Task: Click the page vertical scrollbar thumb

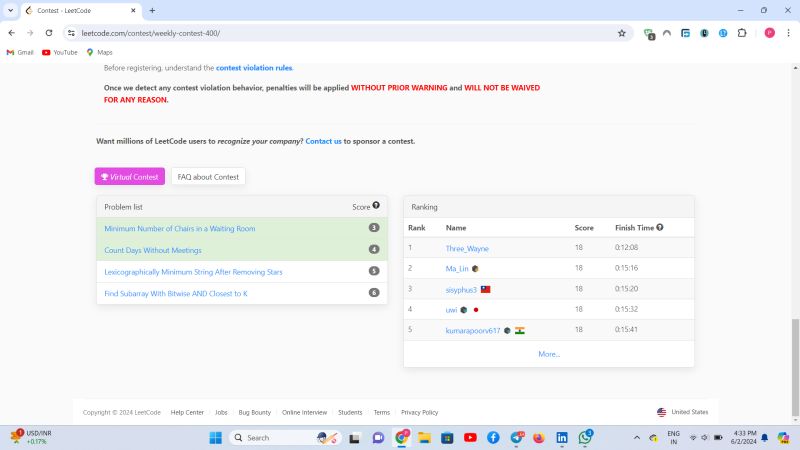Action: [795, 368]
